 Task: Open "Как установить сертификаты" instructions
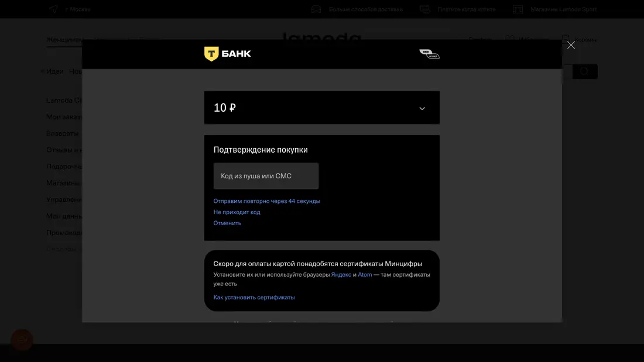(254, 297)
